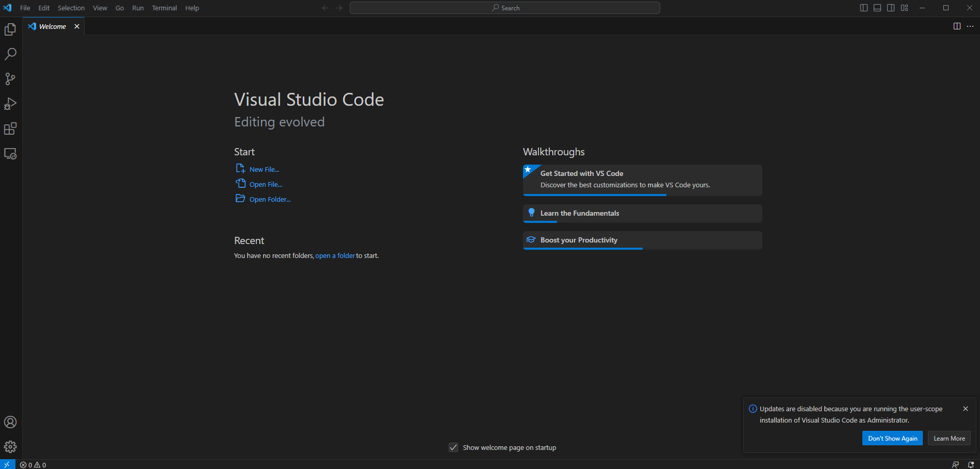
Task: Go back with navigation arrow
Action: [325, 8]
